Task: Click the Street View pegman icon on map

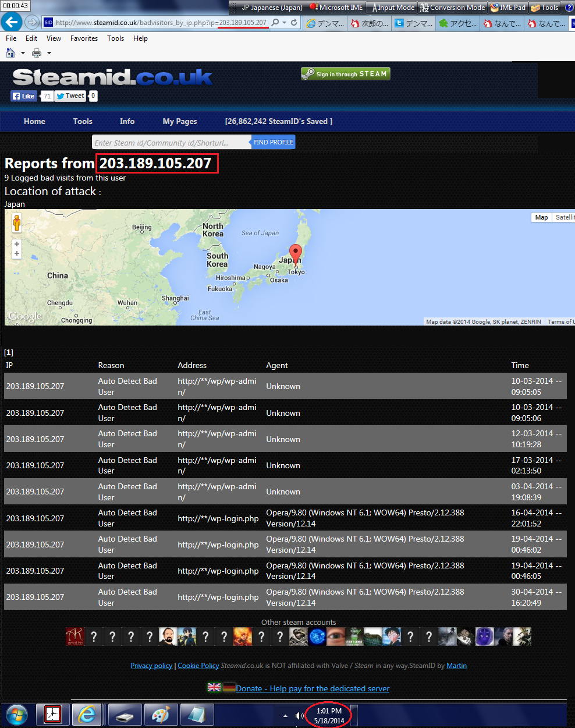Action: (17, 222)
